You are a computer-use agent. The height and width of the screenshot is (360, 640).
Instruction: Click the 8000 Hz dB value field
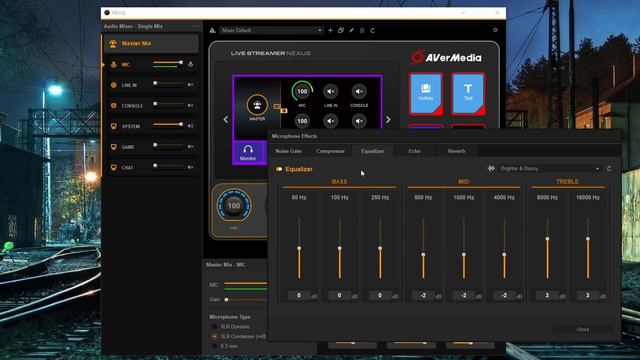tap(547, 295)
